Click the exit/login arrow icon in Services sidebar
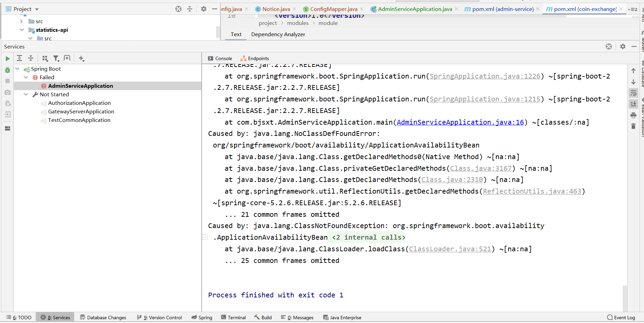This screenshot has width=644, height=323. (x=8, y=114)
